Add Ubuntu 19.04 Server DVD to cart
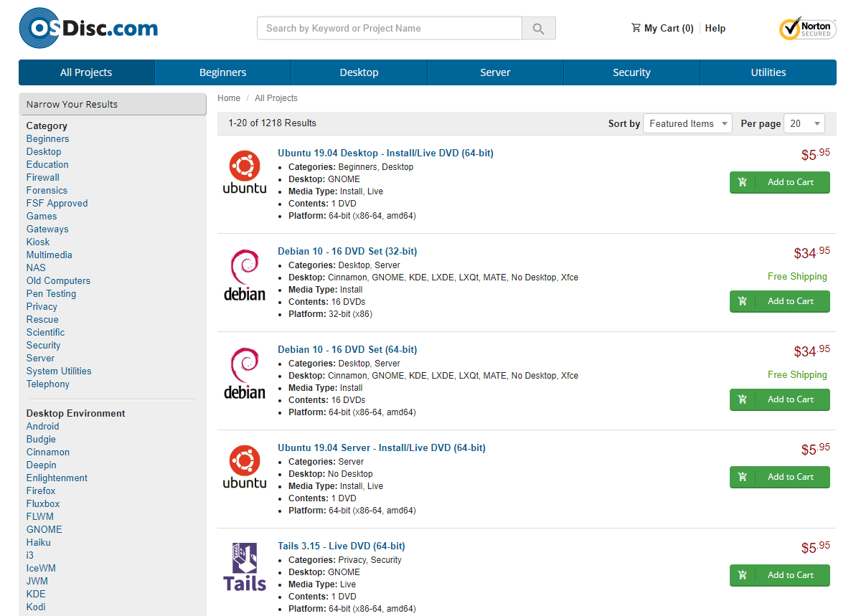This screenshot has height=616, width=856. [779, 477]
